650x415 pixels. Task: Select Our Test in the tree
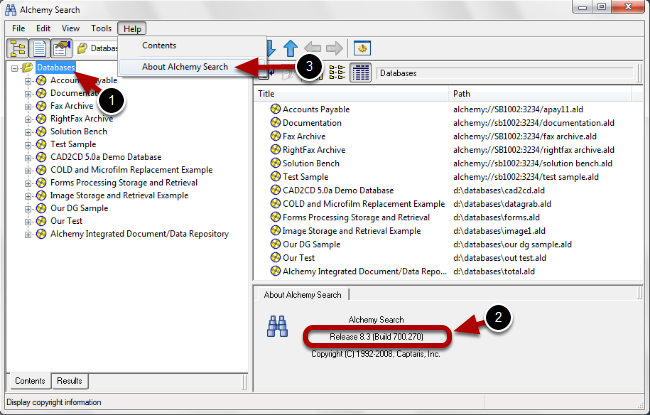66,221
